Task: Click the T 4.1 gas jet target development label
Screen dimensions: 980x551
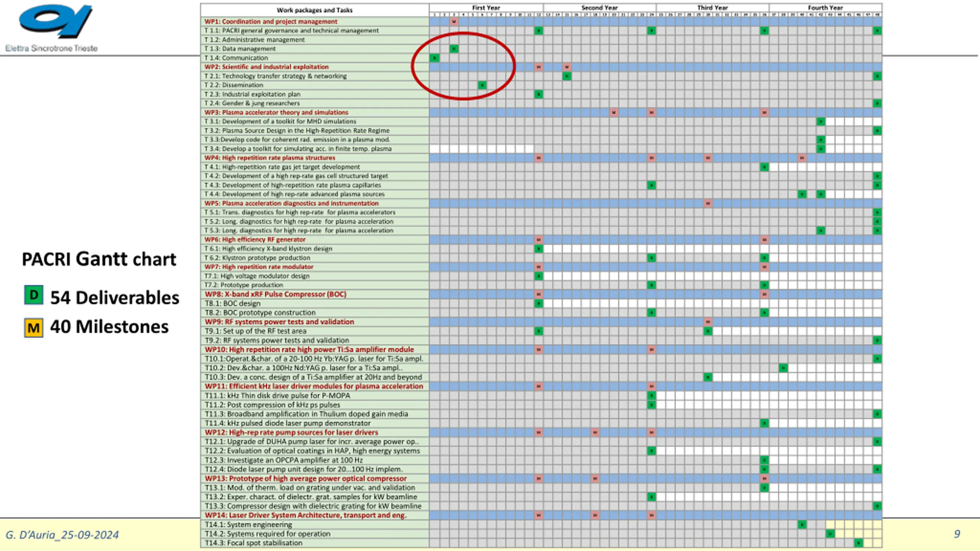Action: pos(282,167)
